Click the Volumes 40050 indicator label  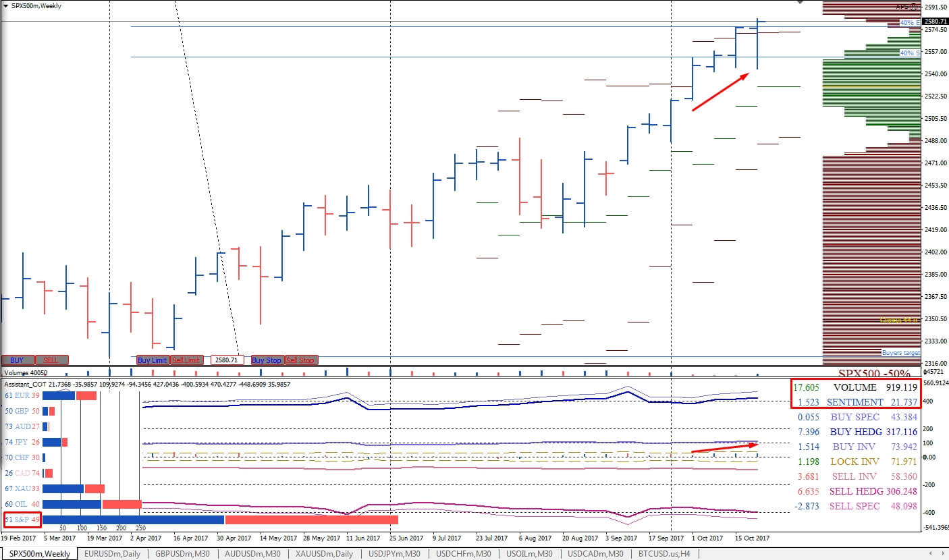25,372
